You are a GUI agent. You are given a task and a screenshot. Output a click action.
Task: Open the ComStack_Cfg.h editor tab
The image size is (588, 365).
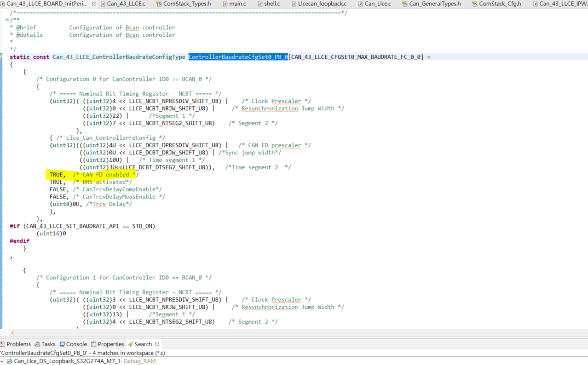click(x=499, y=4)
